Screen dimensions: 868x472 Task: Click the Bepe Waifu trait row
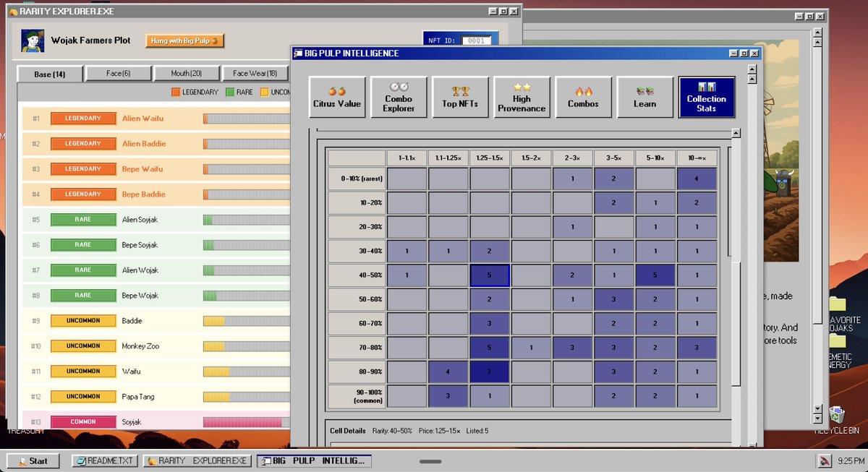(x=156, y=169)
